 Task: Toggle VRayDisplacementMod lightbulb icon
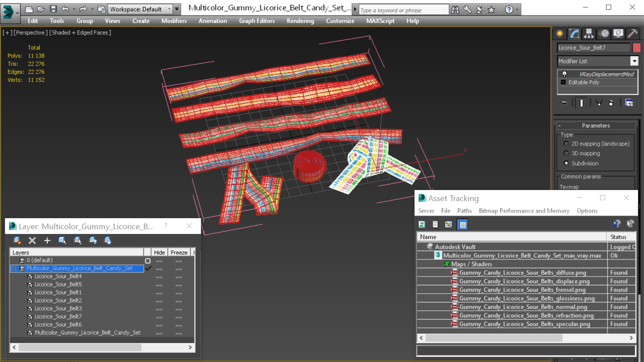click(565, 74)
